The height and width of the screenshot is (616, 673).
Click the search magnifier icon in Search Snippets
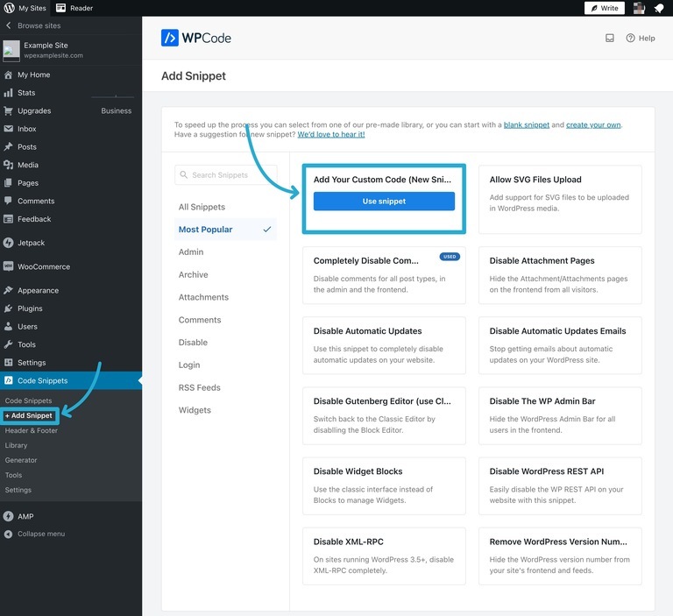[x=184, y=174]
